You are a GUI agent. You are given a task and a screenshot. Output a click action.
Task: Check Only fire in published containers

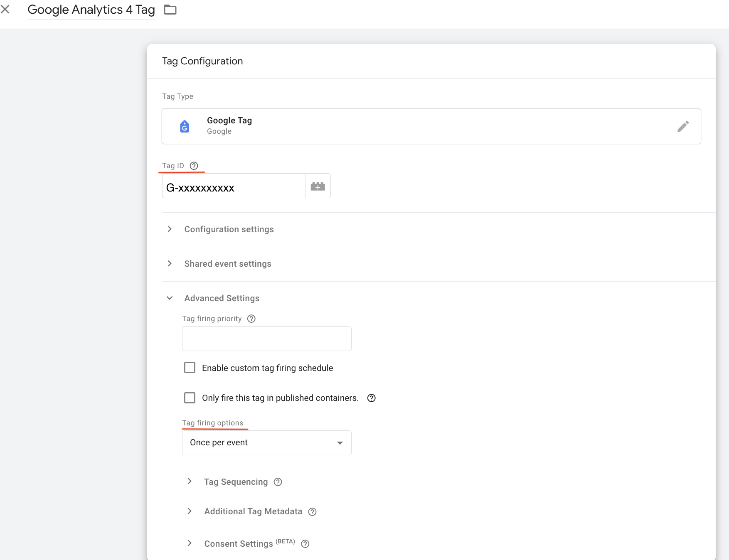coord(190,398)
